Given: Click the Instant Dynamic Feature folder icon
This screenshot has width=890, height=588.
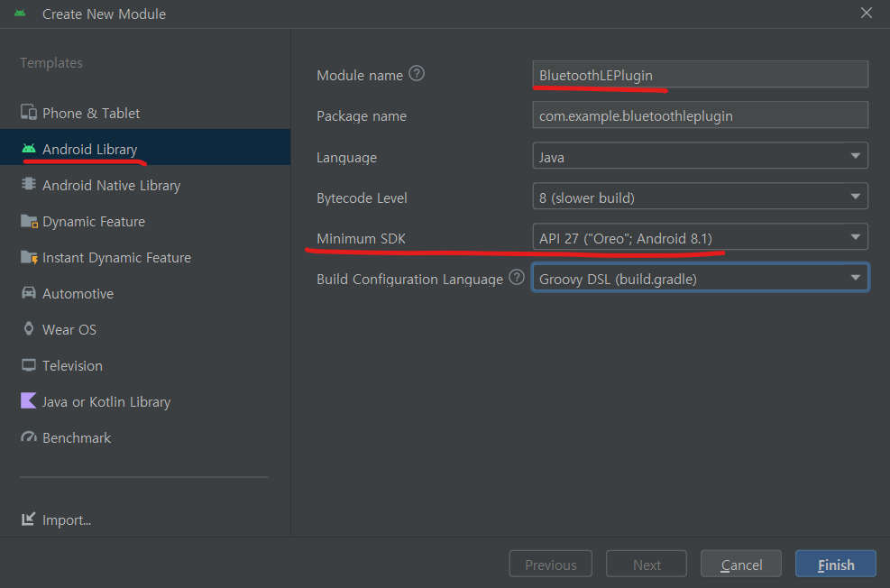Looking at the screenshot, I should coord(29,257).
